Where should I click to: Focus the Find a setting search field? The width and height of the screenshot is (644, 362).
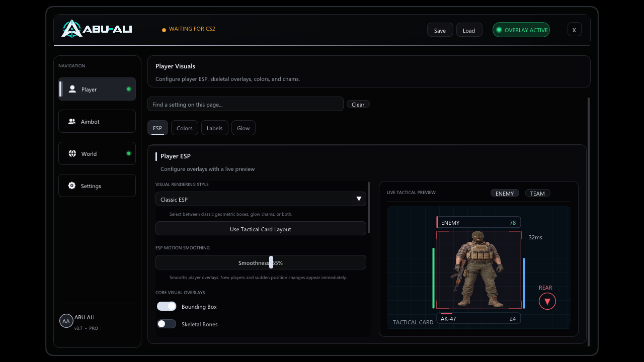point(246,104)
